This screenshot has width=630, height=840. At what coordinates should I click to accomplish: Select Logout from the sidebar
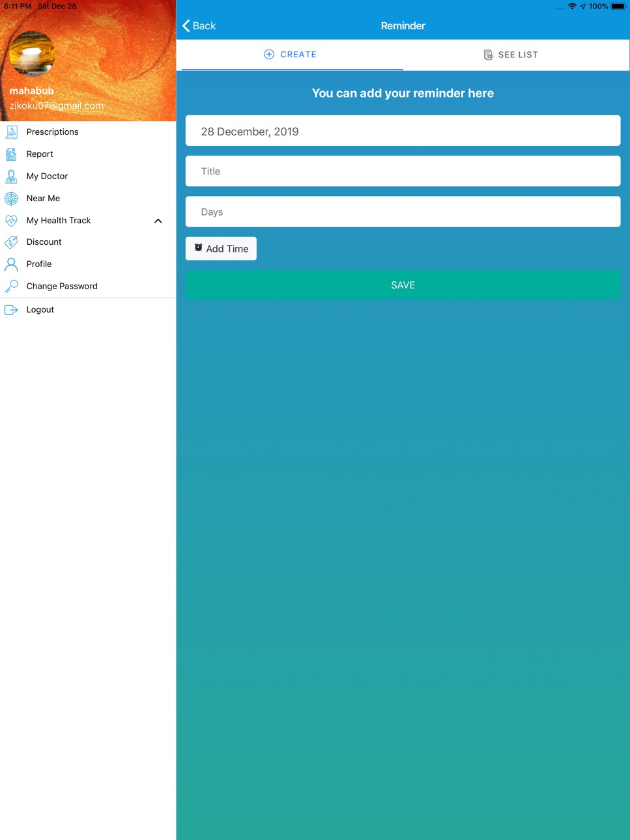click(x=88, y=310)
